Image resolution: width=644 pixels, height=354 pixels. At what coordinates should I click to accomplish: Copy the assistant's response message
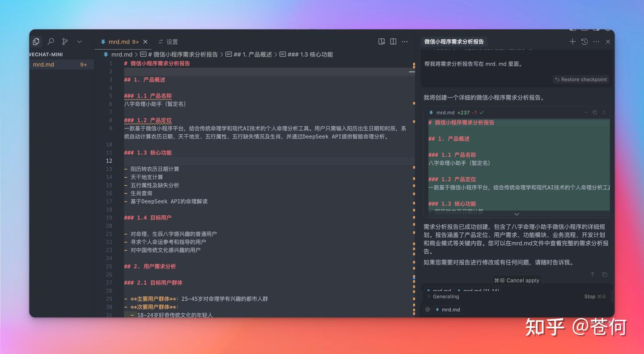pos(605,274)
